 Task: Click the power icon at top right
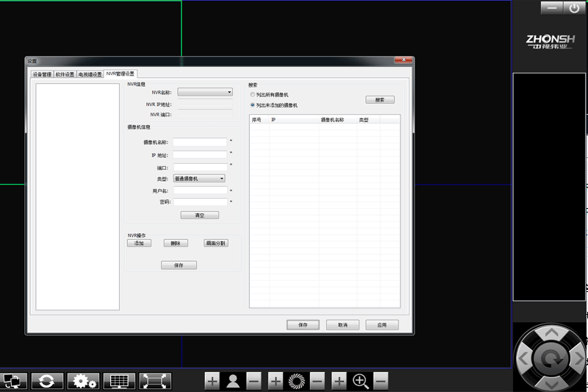click(574, 8)
